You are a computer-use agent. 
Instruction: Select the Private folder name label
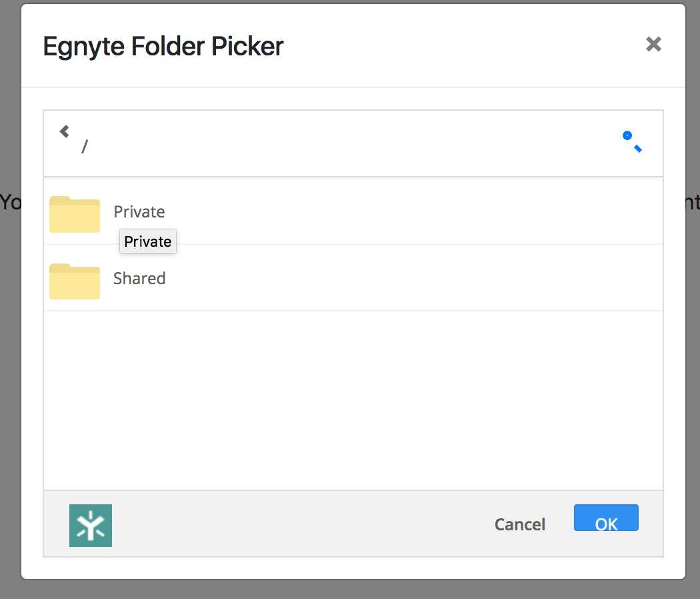click(139, 211)
